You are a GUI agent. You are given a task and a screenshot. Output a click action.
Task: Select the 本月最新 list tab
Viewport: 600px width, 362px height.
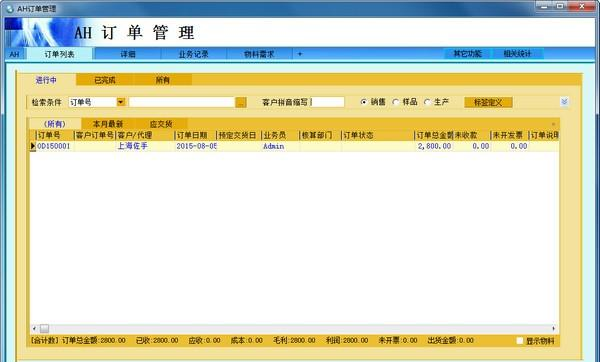[x=108, y=124]
